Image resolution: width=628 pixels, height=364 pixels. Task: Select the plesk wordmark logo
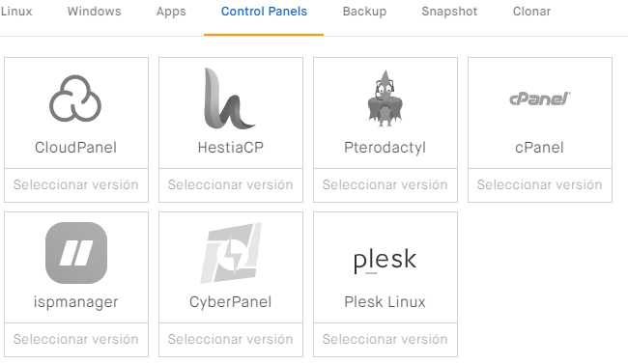pos(385,261)
